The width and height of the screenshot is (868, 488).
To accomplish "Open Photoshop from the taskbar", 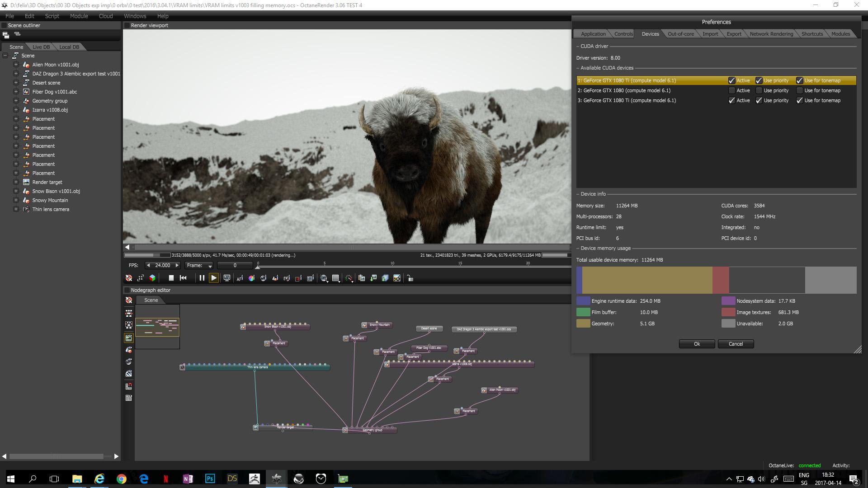I will coord(210,479).
